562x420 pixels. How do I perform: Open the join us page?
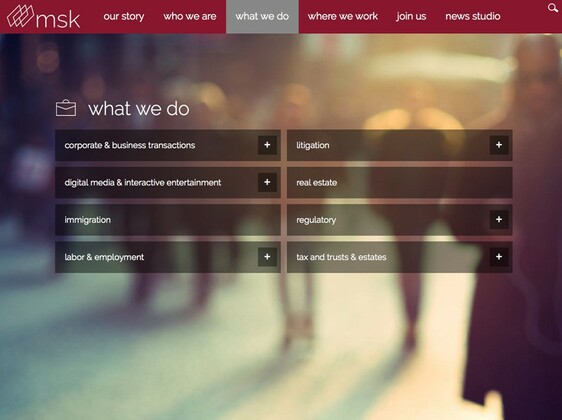click(411, 16)
